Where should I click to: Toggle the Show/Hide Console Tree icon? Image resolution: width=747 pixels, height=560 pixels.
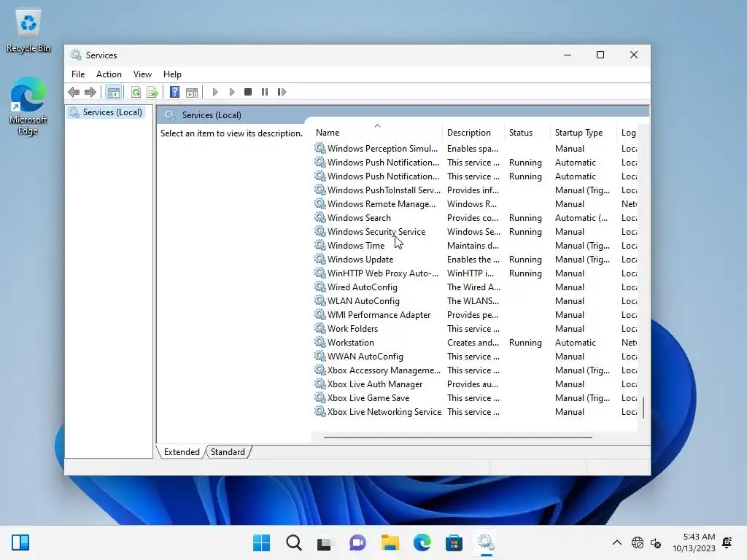pyautogui.click(x=113, y=92)
